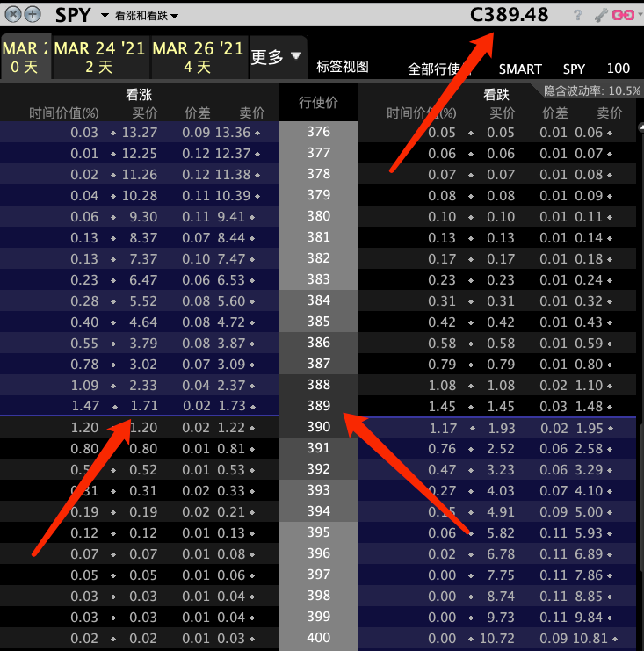Click call ask 1.73 at strike 389
The width and height of the screenshot is (644, 651).
coord(232,406)
